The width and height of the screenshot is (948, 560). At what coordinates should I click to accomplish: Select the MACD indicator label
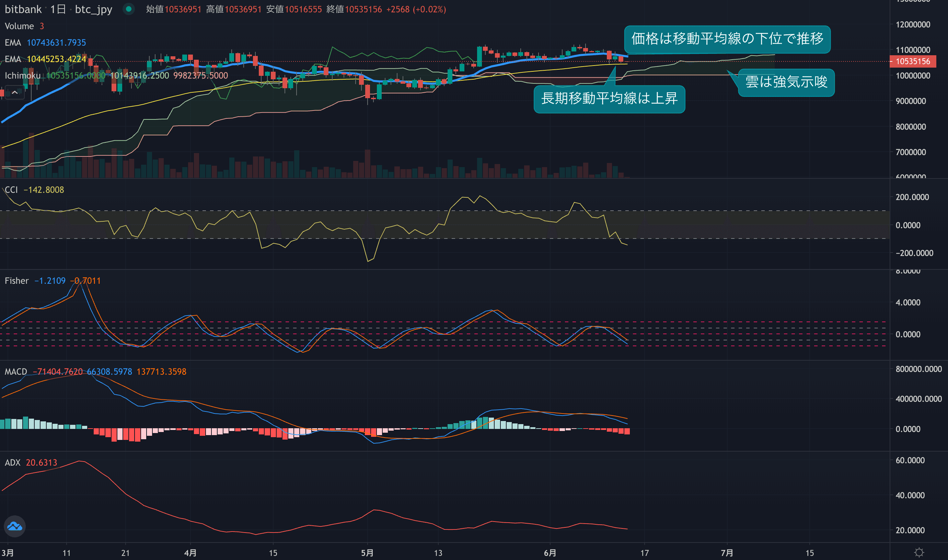click(15, 372)
